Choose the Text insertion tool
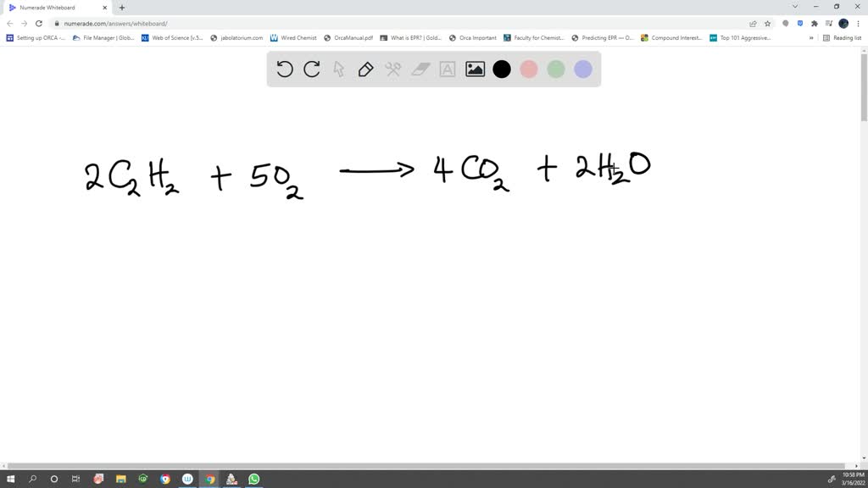 coord(447,69)
